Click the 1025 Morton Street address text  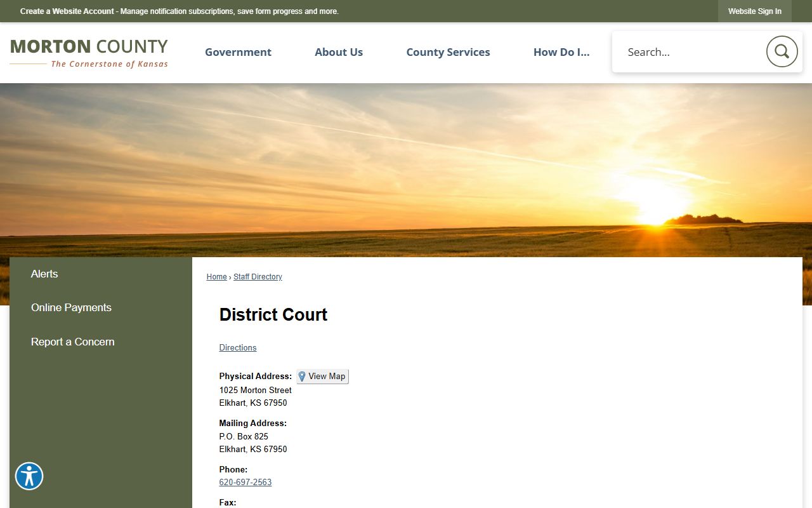[256, 390]
